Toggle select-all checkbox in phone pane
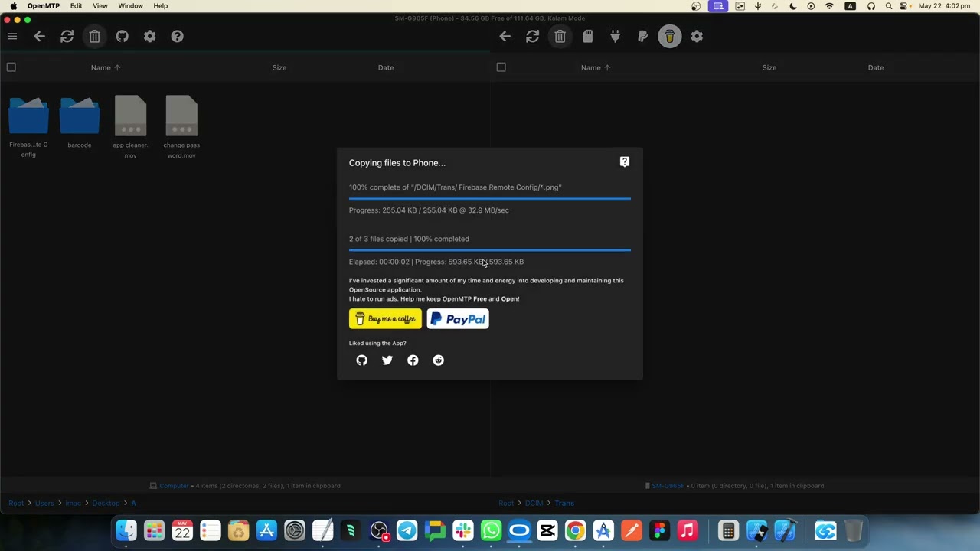Screen dimensions: 980x551 [x=501, y=67]
